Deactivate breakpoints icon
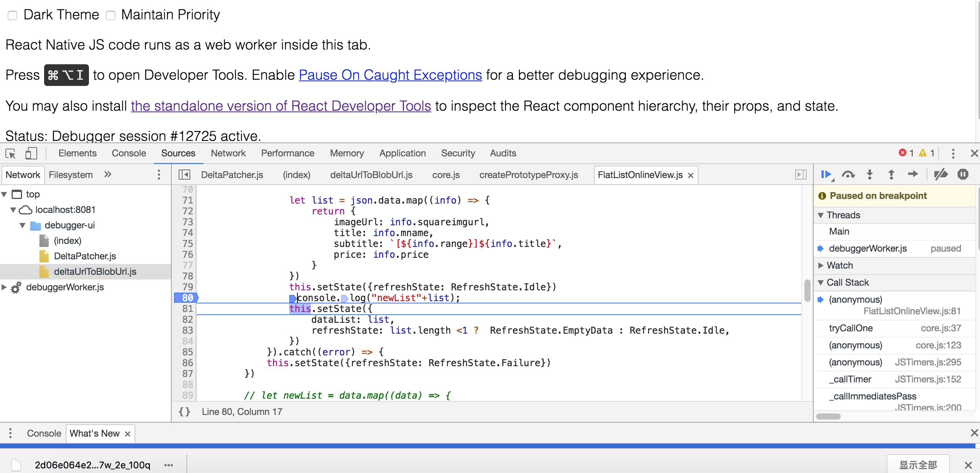Image resolution: width=980 pixels, height=473 pixels. pos(941,175)
